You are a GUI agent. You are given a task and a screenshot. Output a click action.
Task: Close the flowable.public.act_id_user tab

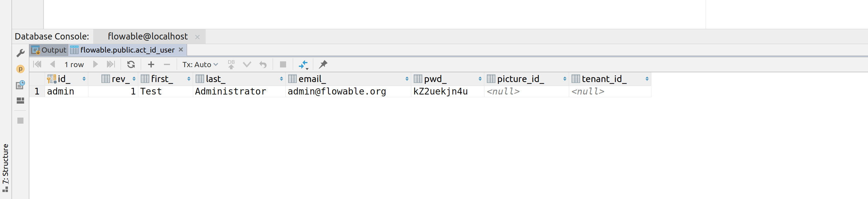pyautogui.click(x=181, y=50)
